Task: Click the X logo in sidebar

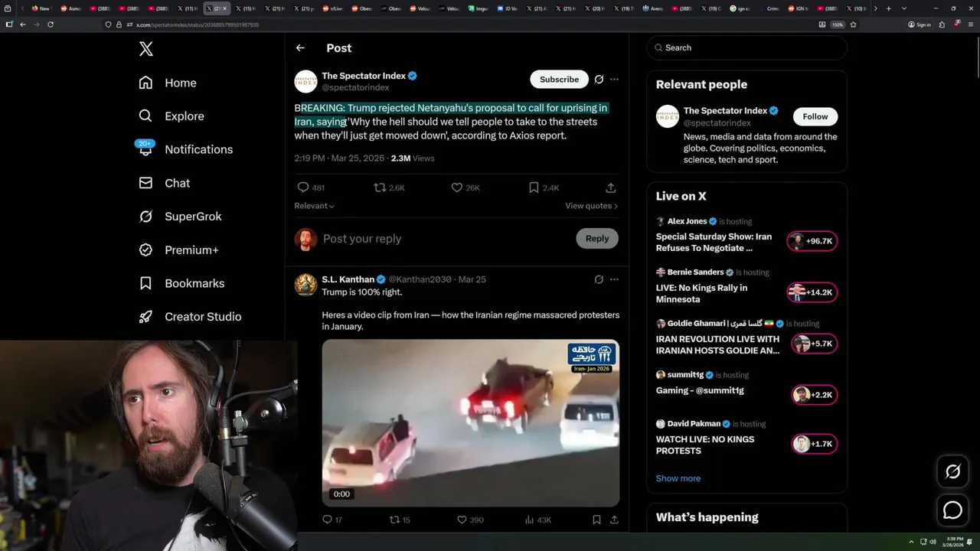Action: point(146,49)
